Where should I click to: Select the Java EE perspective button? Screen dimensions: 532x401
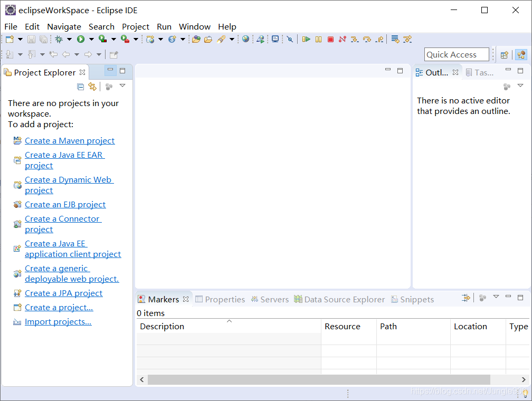coord(521,55)
